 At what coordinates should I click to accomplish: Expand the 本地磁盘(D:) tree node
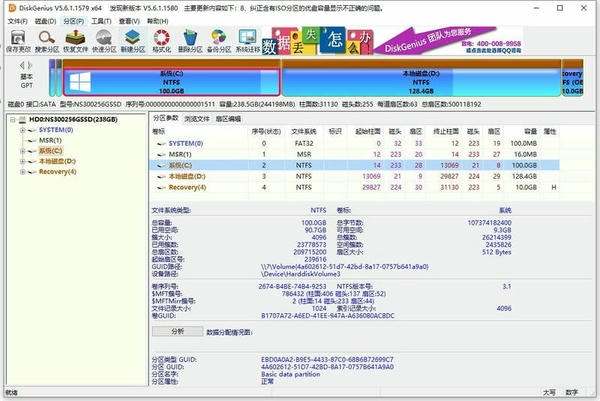coord(23,161)
